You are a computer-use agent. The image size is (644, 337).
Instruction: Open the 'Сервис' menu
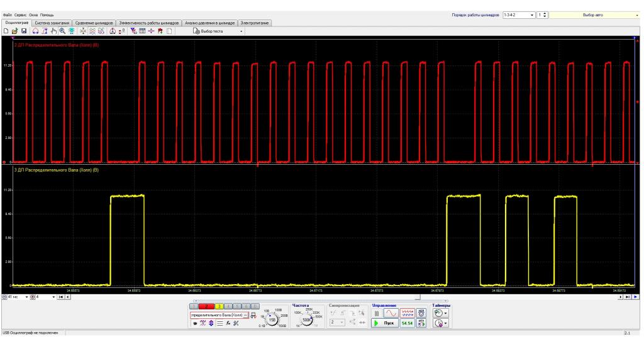coord(20,15)
